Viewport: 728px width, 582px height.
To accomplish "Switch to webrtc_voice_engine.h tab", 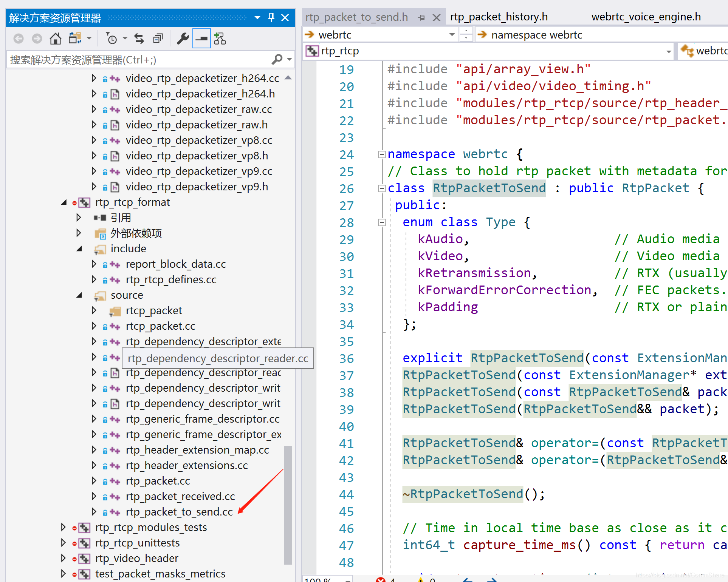I will (646, 17).
